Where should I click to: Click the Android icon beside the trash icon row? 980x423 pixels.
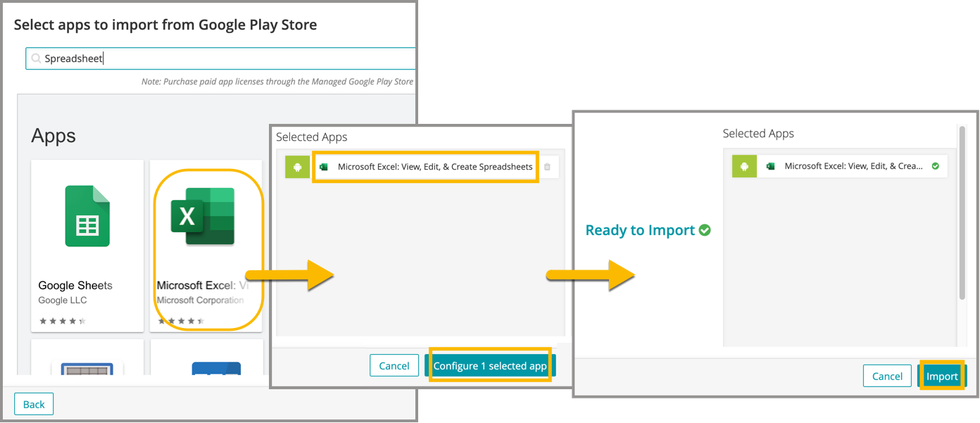(297, 168)
